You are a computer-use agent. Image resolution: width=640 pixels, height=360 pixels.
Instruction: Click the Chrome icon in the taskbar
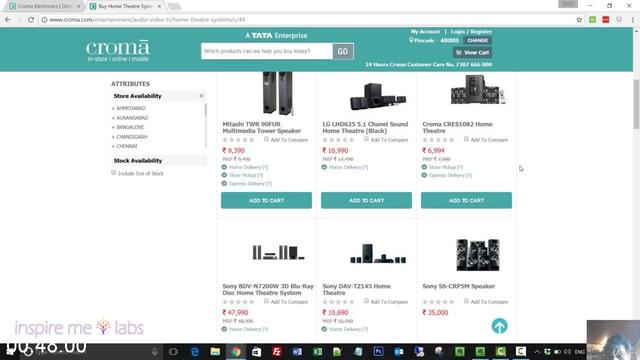click(236, 351)
